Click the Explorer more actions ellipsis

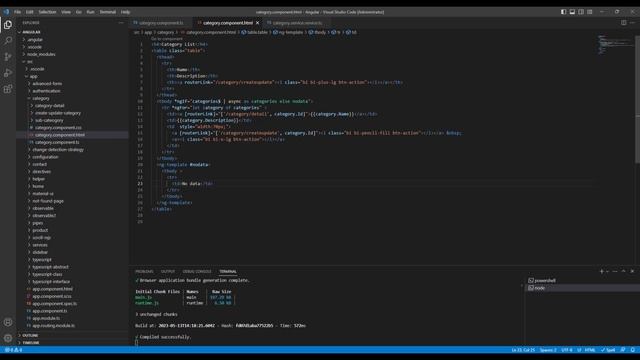[121, 23]
